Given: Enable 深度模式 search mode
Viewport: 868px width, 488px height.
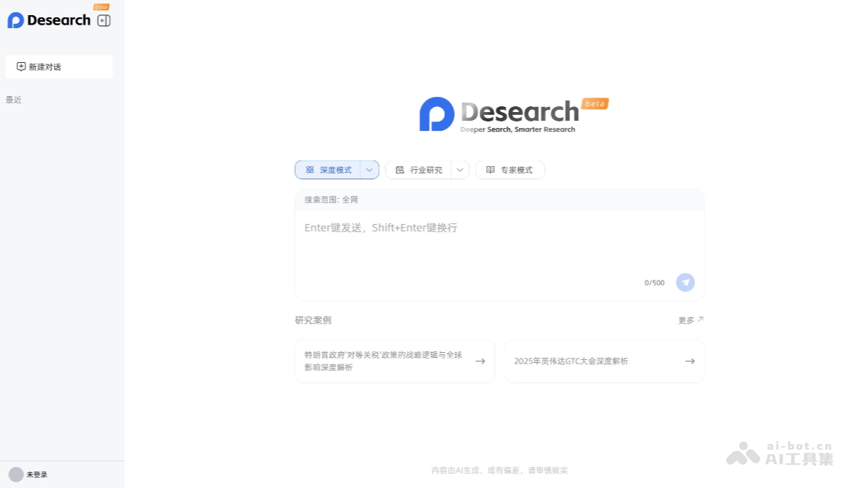Looking at the screenshot, I should tap(331, 169).
